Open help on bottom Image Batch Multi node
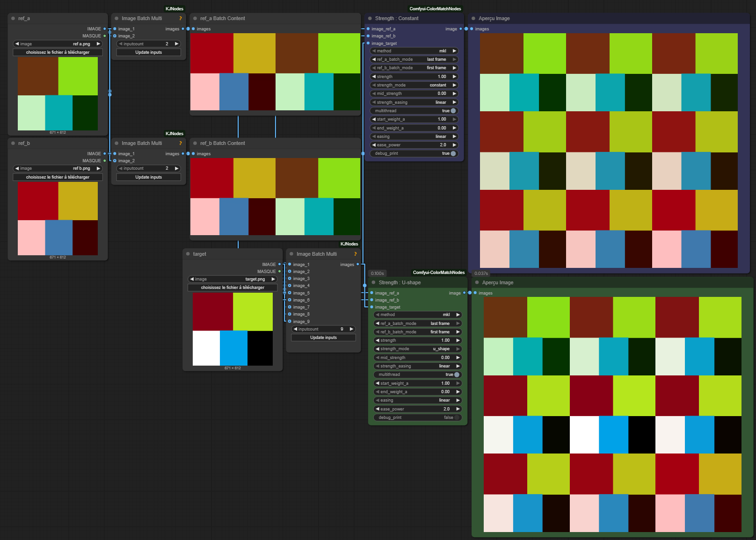 (x=356, y=254)
